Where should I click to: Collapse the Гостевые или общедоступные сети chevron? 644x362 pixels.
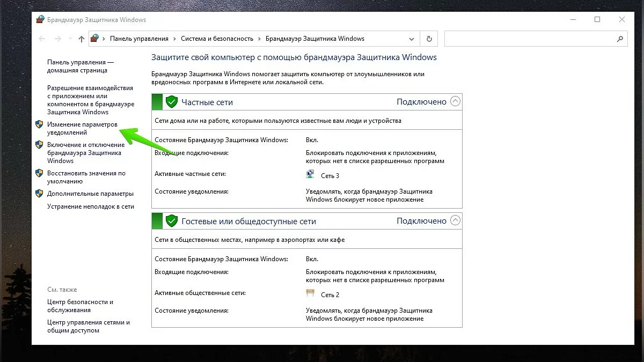click(456, 220)
